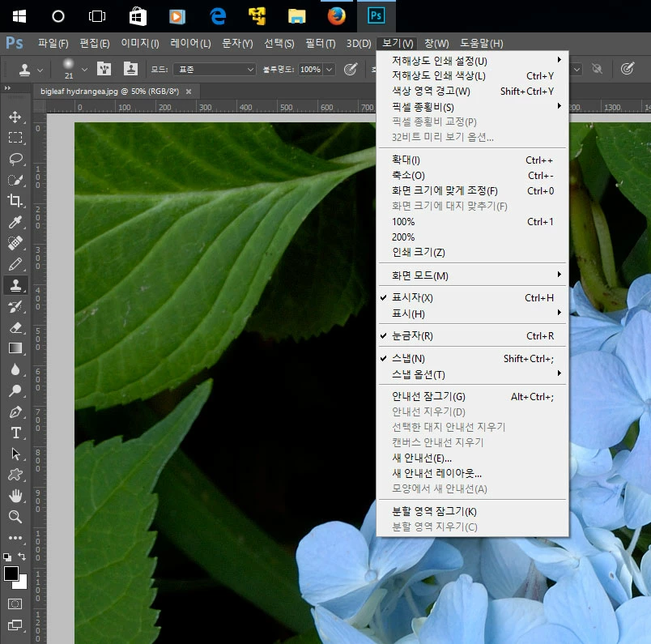Select the Clone Stamp tool in toolbox

(x=15, y=285)
